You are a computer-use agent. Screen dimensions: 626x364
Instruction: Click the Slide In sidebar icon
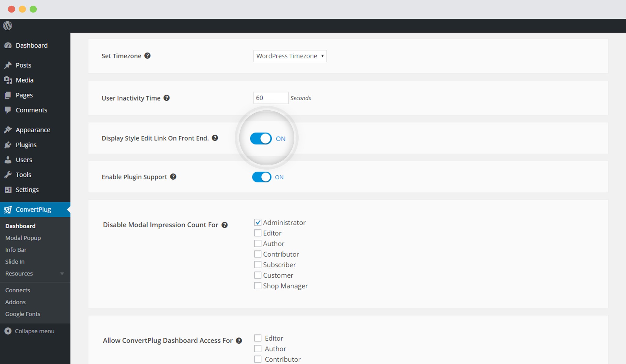15,261
